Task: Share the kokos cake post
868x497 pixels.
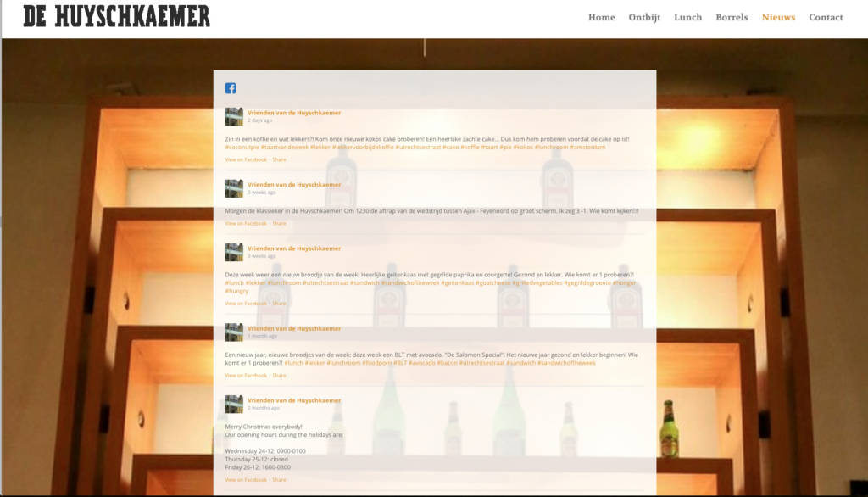Action: [279, 159]
